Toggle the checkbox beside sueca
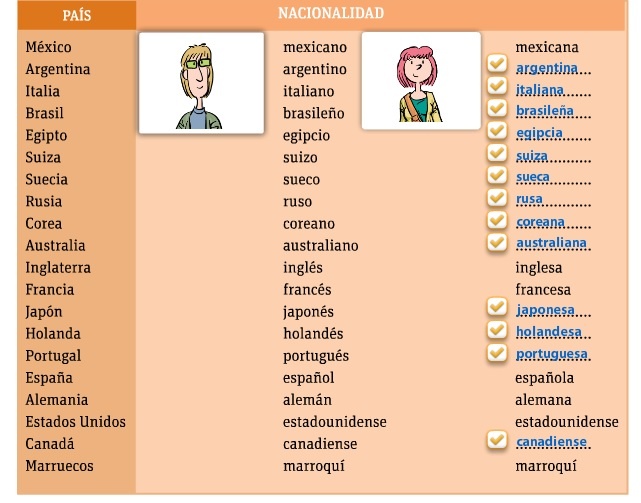The image size is (641, 503). click(496, 175)
